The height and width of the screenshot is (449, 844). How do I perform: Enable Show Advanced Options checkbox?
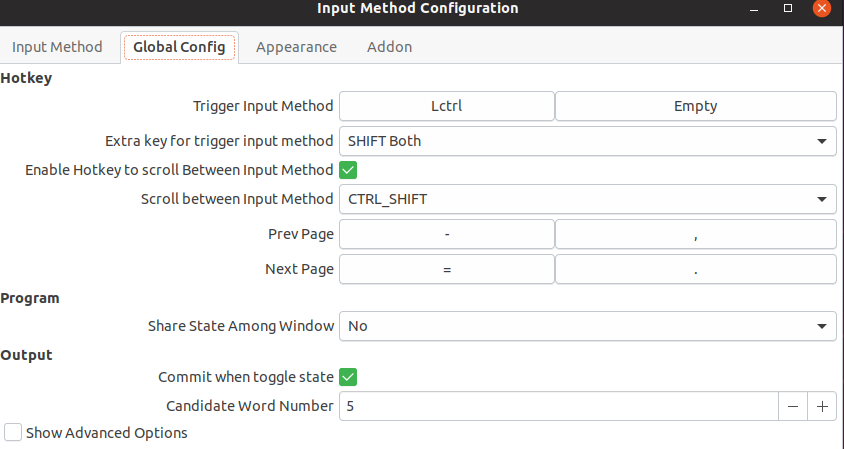click(13, 432)
